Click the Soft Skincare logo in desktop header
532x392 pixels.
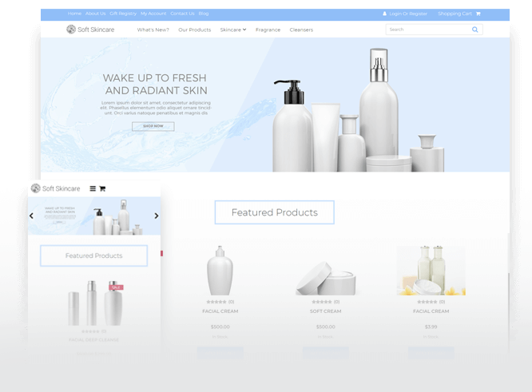89,30
